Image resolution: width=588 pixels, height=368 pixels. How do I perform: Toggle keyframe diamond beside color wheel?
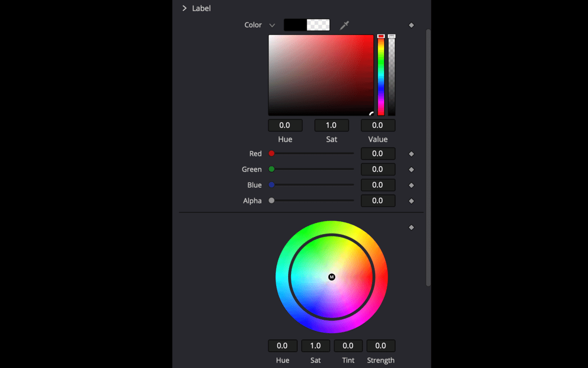click(411, 227)
